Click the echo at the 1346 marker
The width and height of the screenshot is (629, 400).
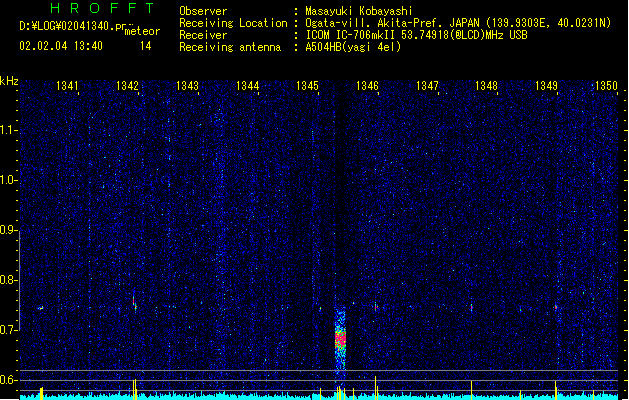coord(376,307)
